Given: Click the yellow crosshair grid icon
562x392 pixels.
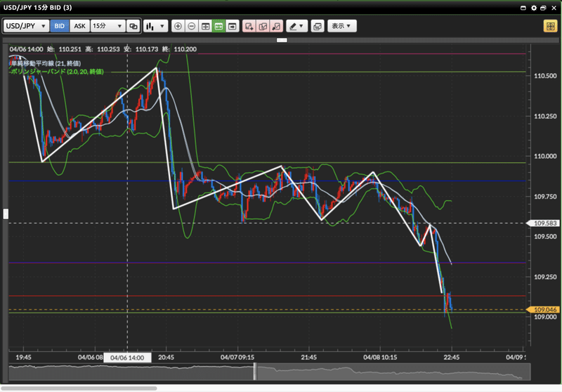Looking at the screenshot, I should (551, 26).
